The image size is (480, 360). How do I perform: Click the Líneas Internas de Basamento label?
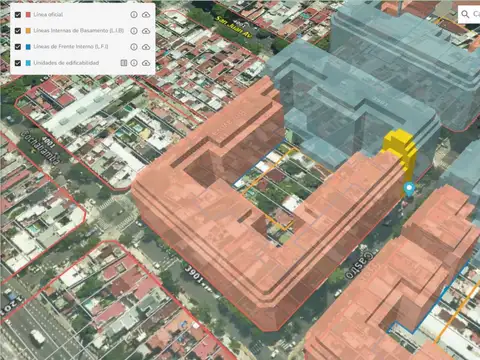(x=79, y=31)
